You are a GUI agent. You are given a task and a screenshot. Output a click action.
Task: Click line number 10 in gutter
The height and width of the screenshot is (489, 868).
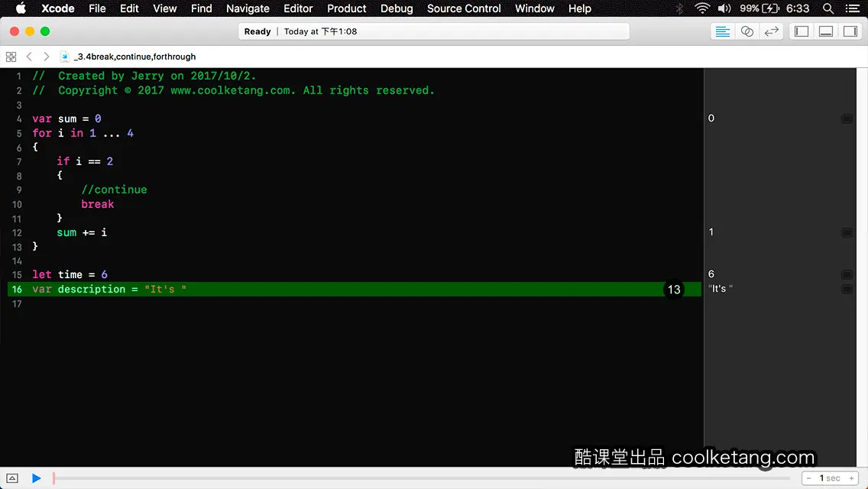coord(17,204)
